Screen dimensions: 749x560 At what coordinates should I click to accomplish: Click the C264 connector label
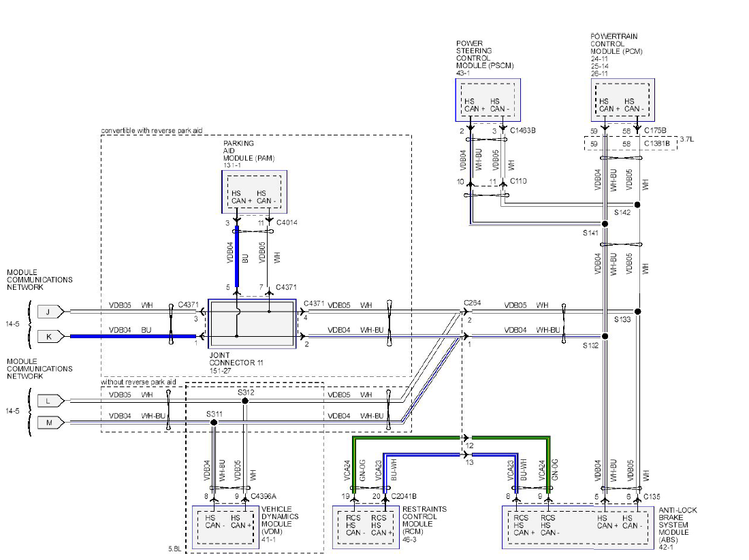pos(472,303)
